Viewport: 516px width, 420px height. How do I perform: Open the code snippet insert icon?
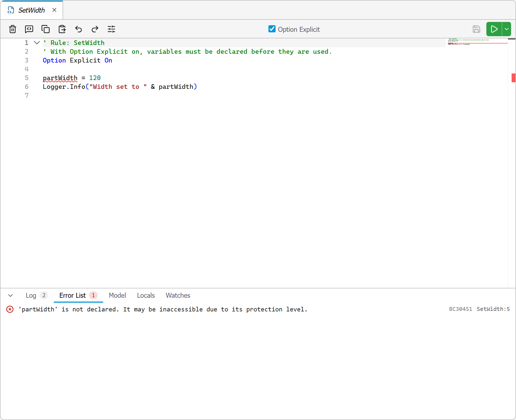click(29, 29)
